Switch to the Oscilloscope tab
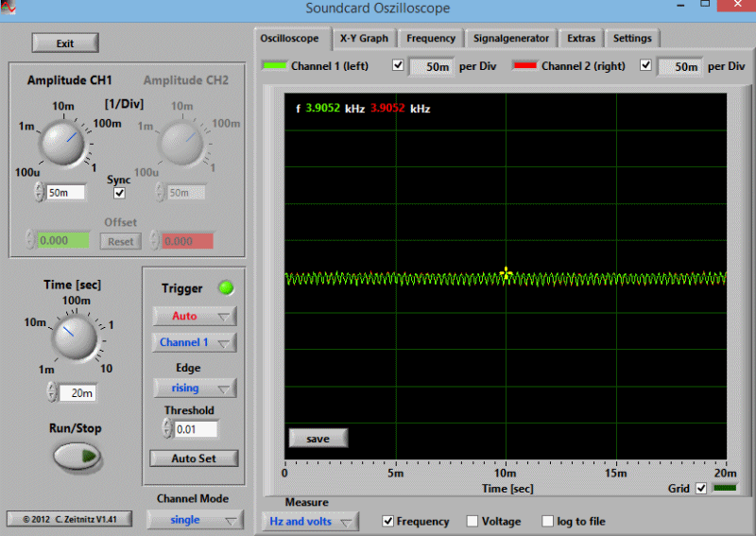Image resolution: width=756 pixels, height=536 pixels. pos(289,38)
